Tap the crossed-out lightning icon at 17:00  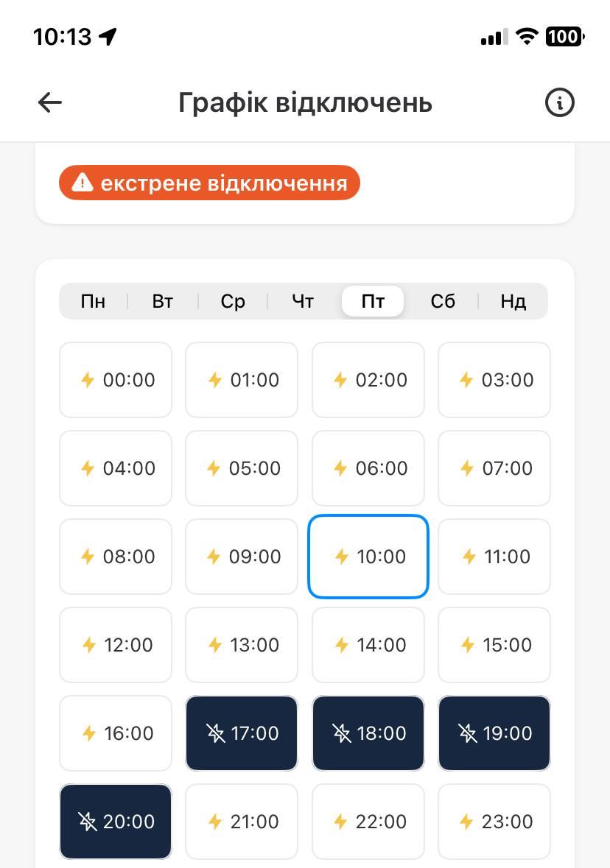[215, 733]
